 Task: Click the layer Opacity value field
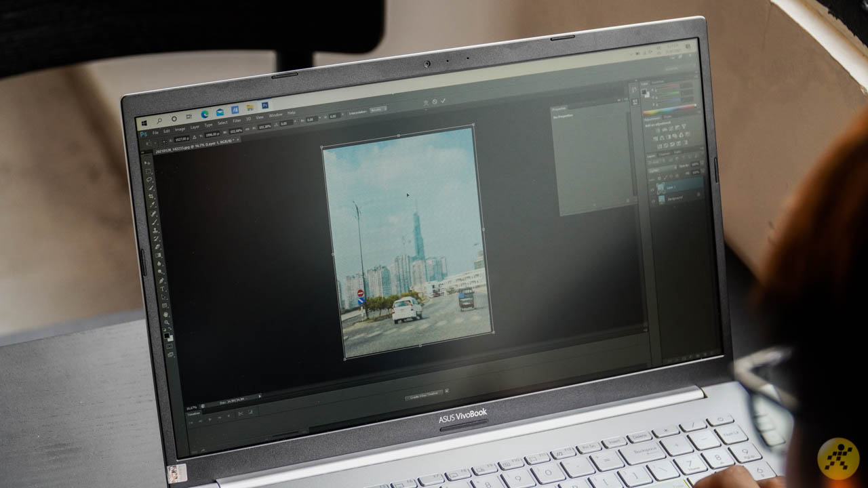[x=695, y=164]
